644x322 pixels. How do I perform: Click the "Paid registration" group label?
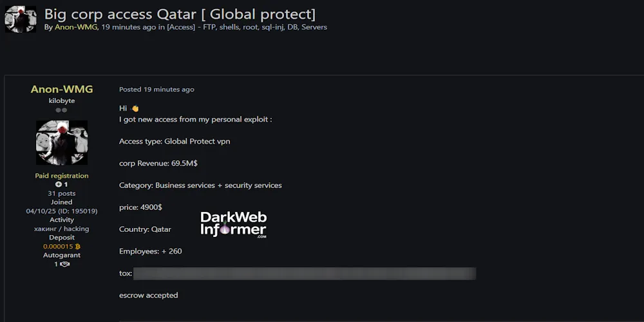tap(62, 176)
